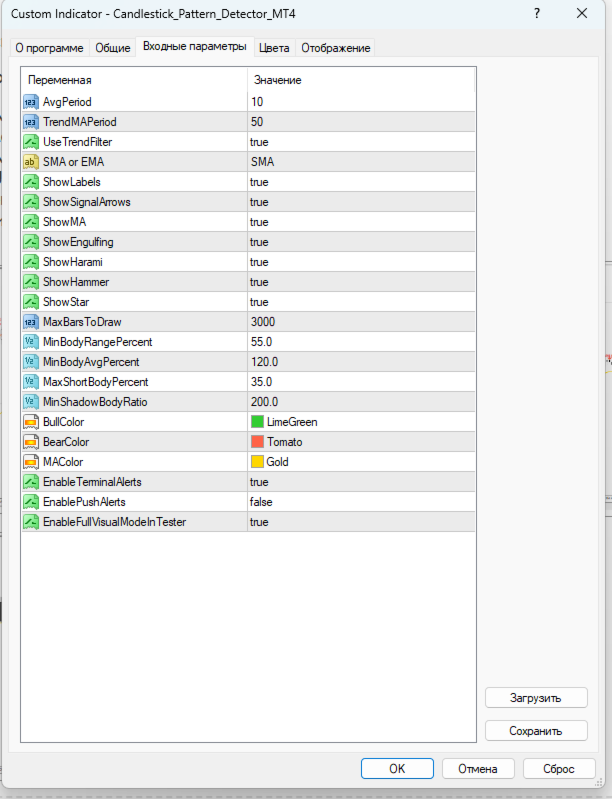The image size is (612, 799).
Task: Click the boolean icon beside ShowLabels
Action: coord(31,182)
